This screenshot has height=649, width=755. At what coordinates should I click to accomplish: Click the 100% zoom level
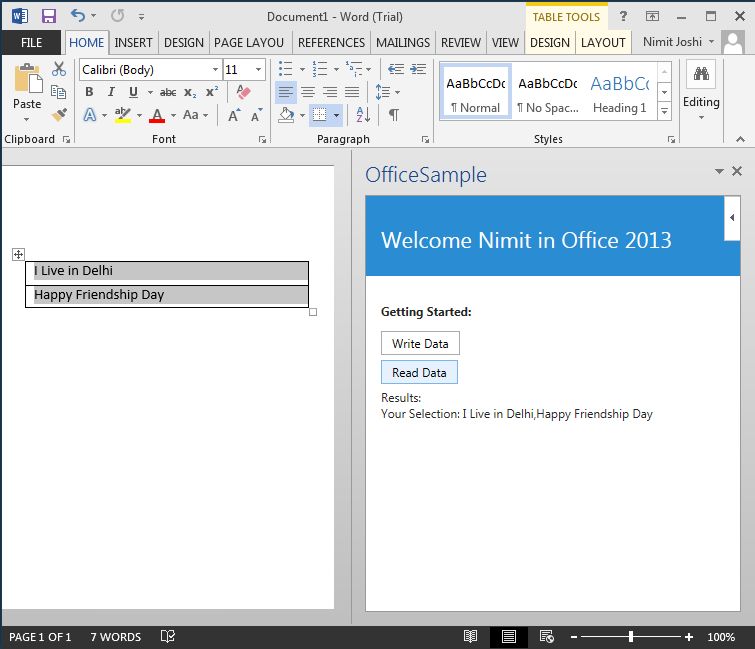coord(721,637)
